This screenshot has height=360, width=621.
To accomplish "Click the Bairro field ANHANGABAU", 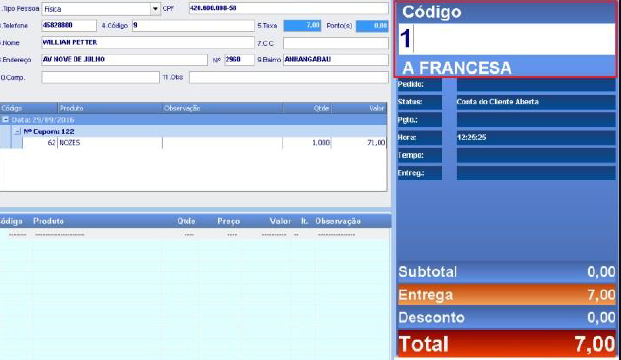I will point(336,59).
